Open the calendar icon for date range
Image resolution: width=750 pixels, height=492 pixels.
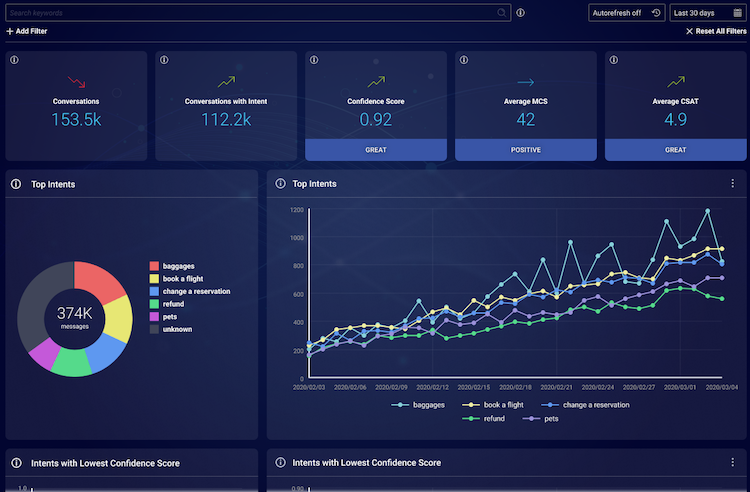738,13
